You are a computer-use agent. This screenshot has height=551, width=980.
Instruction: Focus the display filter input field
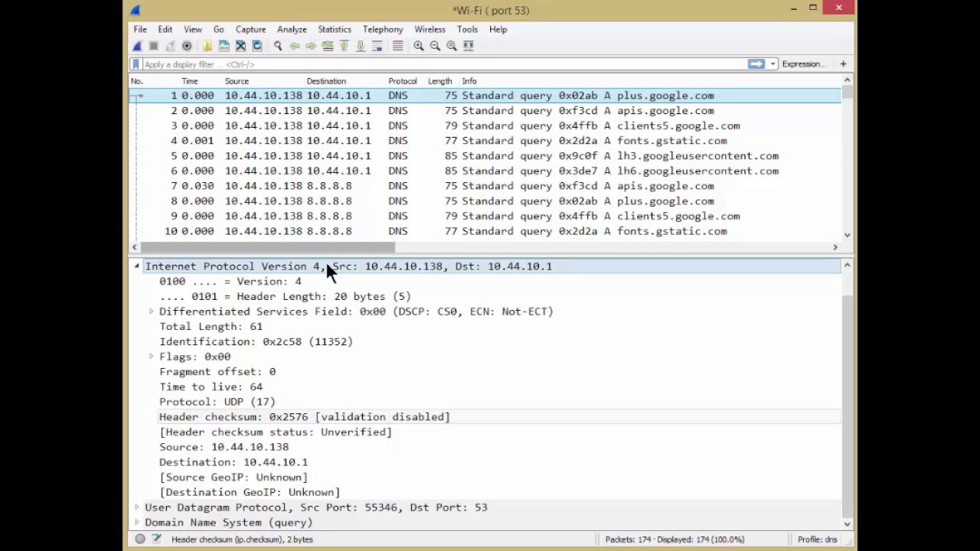[444, 64]
